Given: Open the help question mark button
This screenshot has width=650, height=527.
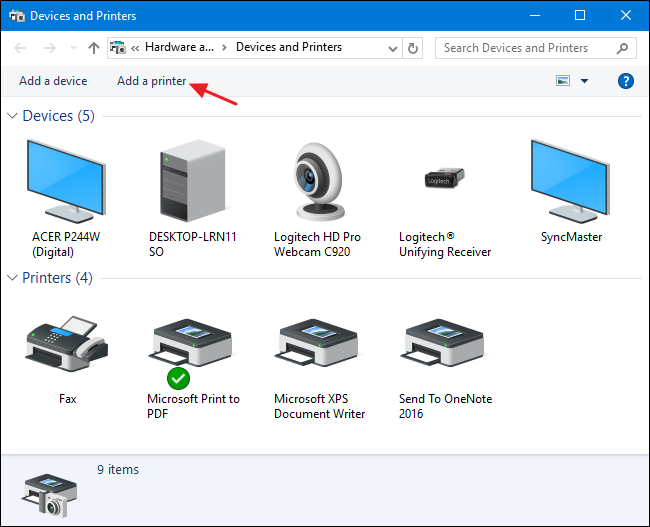Looking at the screenshot, I should tap(626, 81).
